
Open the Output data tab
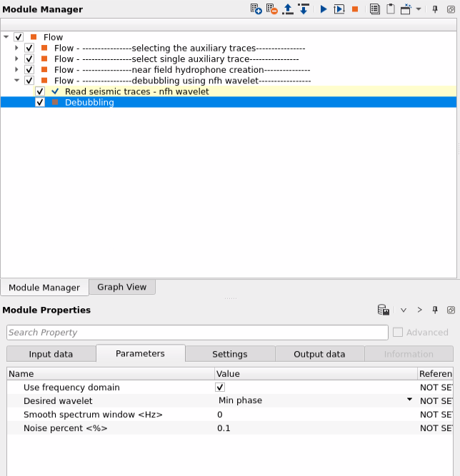click(319, 354)
